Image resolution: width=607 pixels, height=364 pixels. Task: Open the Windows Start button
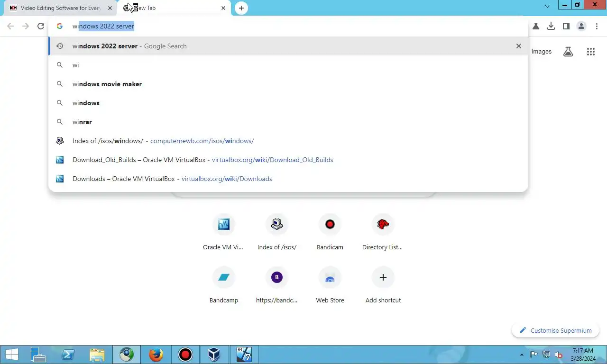pos(11,355)
